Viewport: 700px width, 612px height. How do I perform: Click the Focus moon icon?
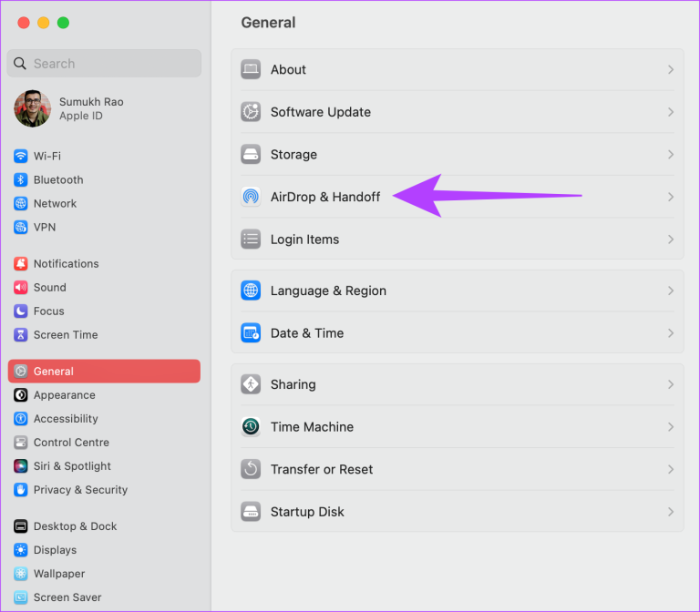coord(21,311)
